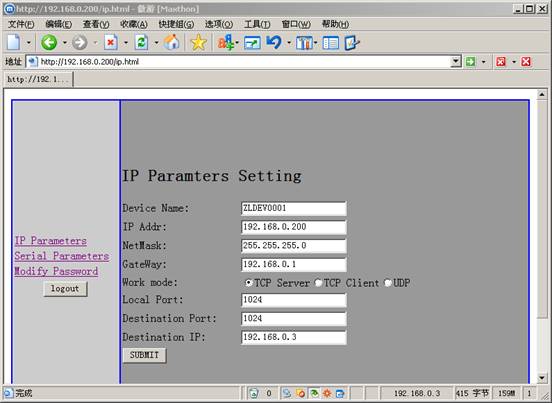552x403 pixels.
Task: Click the Stop loading red X icon
Action: 111,43
